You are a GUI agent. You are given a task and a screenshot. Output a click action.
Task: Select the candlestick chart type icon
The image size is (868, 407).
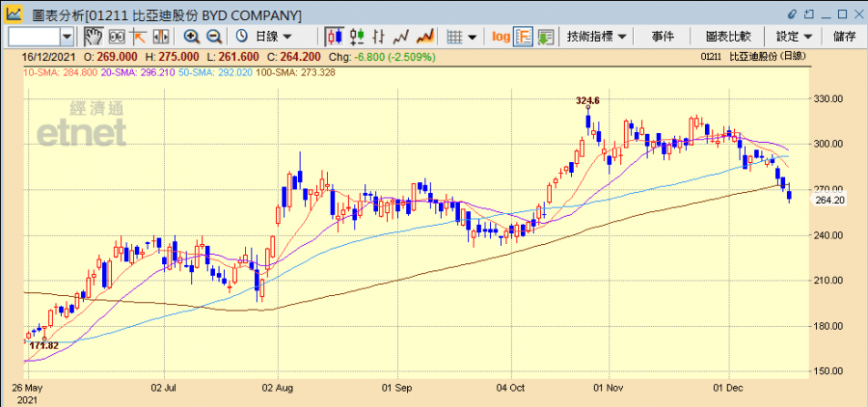coord(335,37)
